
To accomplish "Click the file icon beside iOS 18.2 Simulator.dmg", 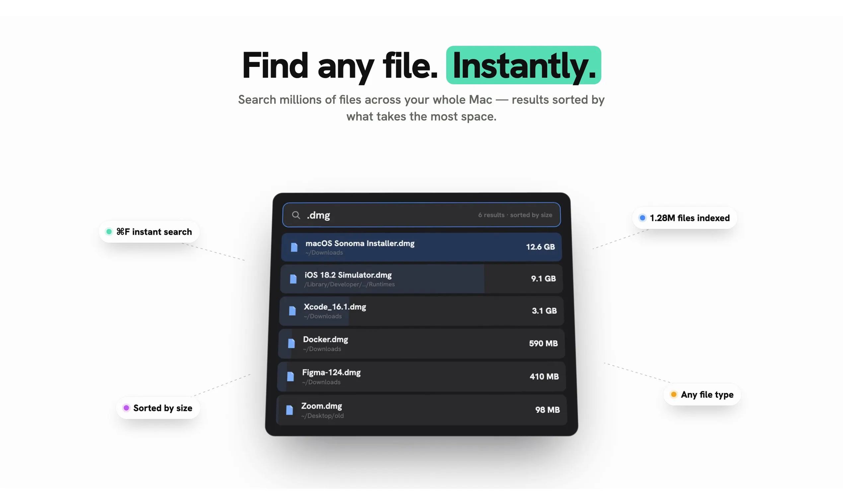I will pyautogui.click(x=293, y=279).
